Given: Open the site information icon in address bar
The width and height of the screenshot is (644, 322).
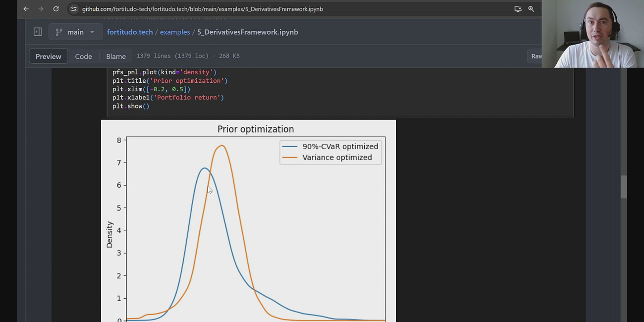Looking at the screenshot, I should coord(74,9).
